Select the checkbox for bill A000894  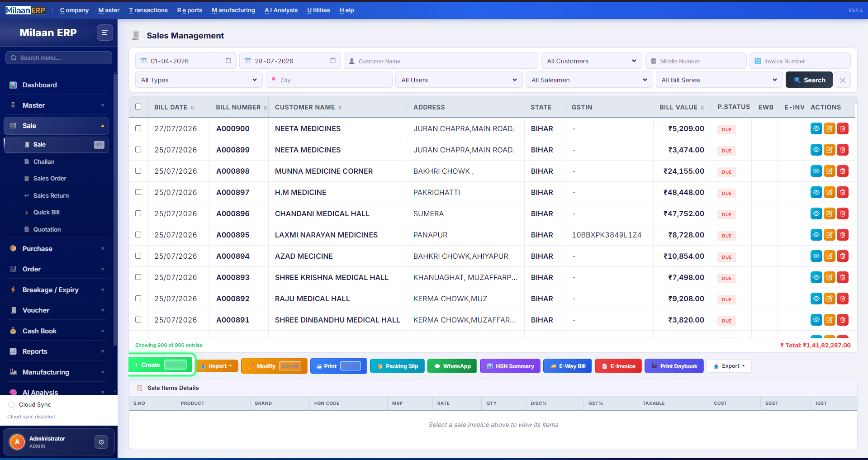coord(138,256)
